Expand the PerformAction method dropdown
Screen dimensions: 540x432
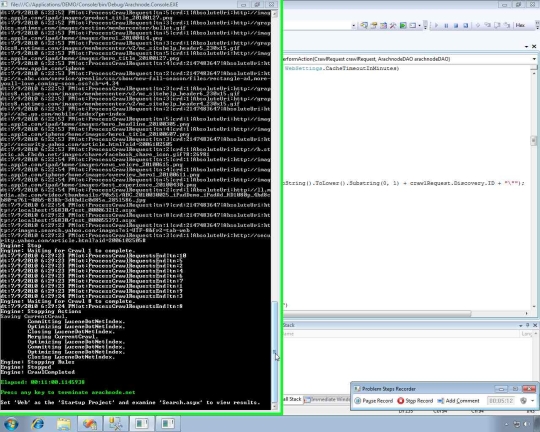[534, 59]
